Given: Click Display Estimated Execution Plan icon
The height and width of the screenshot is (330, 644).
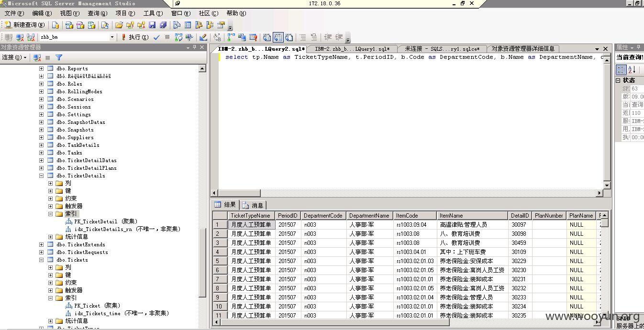Looking at the screenshot, I should coord(178,37).
